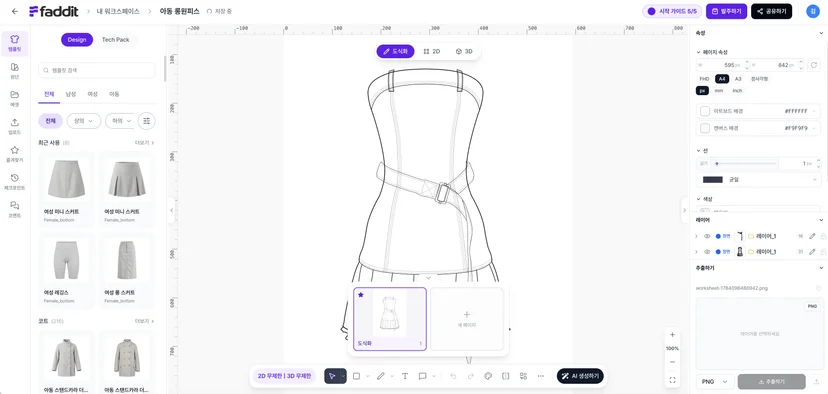The width and height of the screenshot is (828, 394).
Task: Select the FHD page size preset
Action: coord(704,79)
